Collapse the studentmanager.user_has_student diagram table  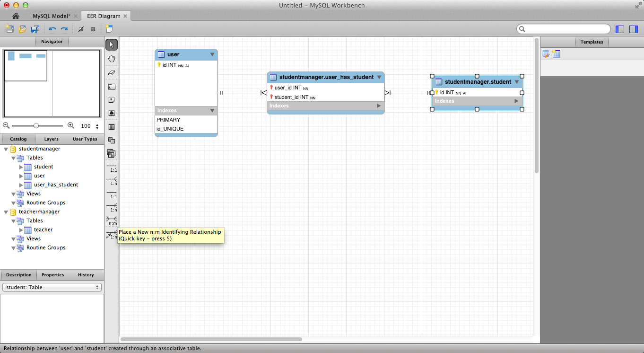[x=379, y=77]
